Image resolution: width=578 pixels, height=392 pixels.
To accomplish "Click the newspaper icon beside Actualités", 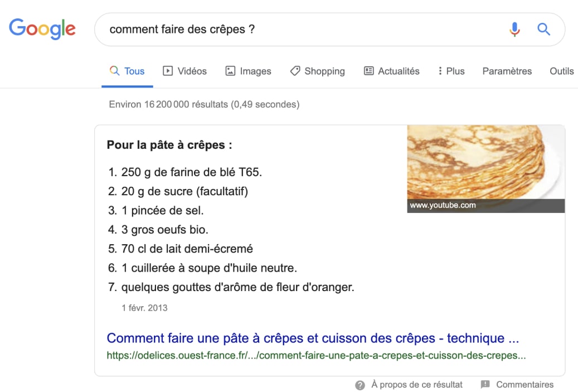I will click(x=368, y=71).
